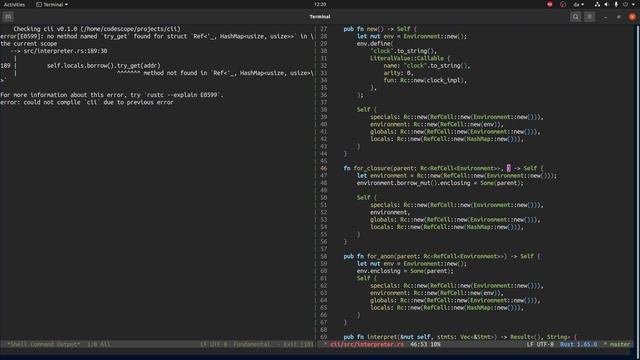Click 'env.enclosing = Some(parent);' on line 60
This screenshot has height=360, width=640.
point(405,271)
